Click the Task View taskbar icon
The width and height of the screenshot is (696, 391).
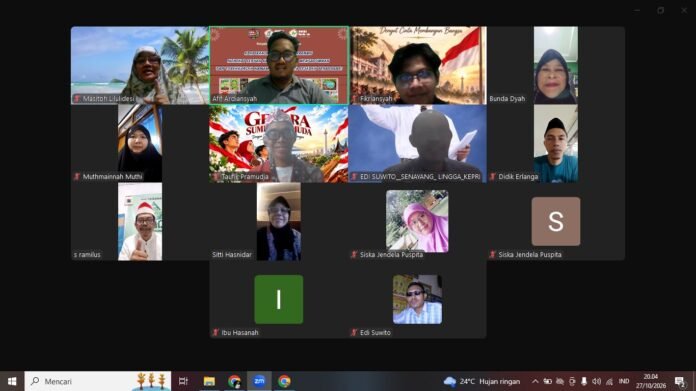coord(183,381)
